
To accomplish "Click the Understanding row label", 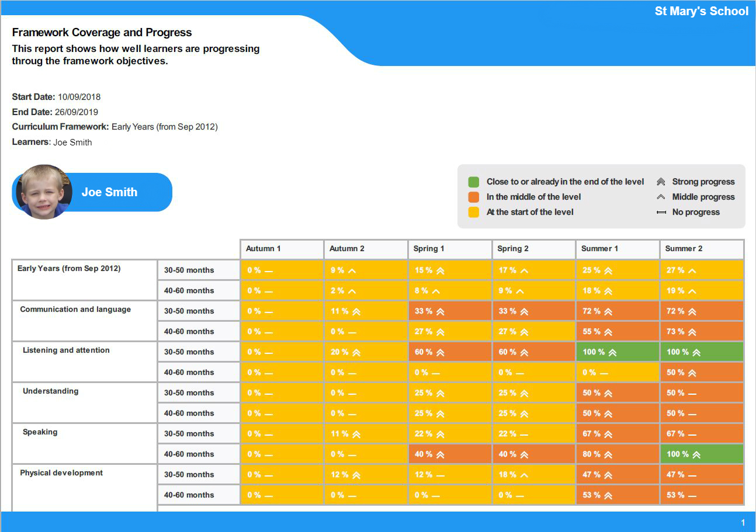I will [x=50, y=391].
